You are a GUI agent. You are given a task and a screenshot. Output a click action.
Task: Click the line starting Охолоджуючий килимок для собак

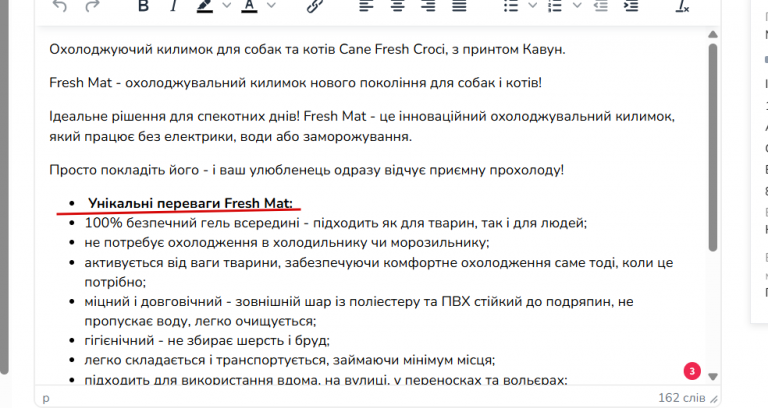tap(307, 49)
